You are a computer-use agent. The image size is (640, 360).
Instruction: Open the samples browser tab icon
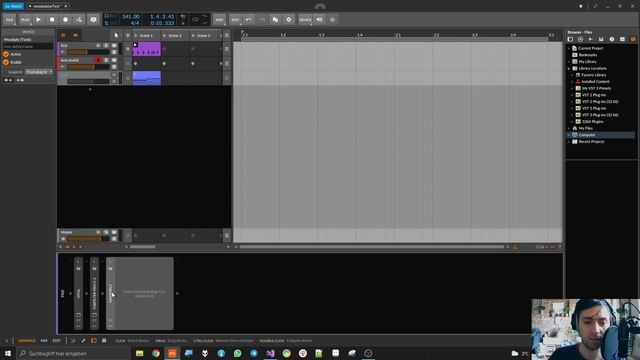pyautogui.click(x=591, y=39)
